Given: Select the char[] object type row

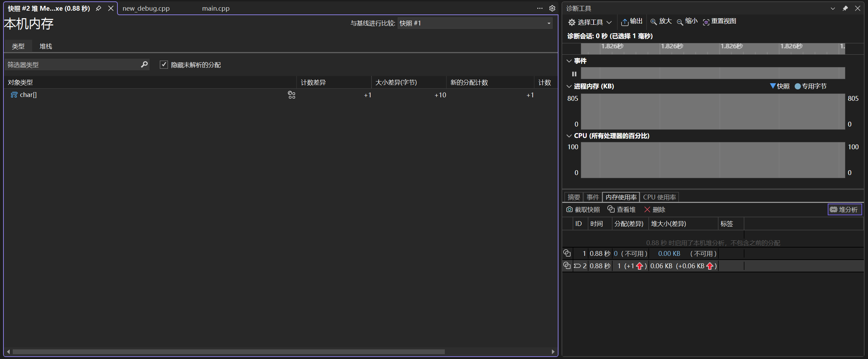Looking at the screenshot, I should point(281,95).
